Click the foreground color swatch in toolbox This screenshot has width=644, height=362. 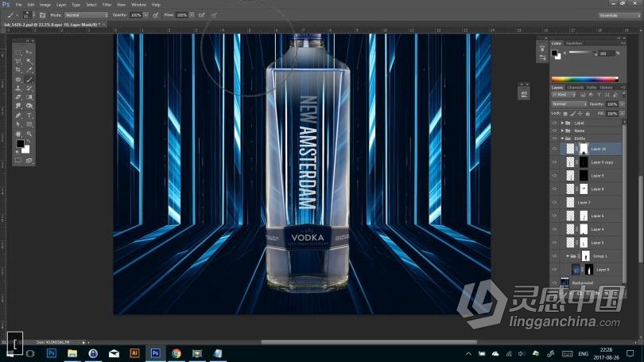click(20, 144)
